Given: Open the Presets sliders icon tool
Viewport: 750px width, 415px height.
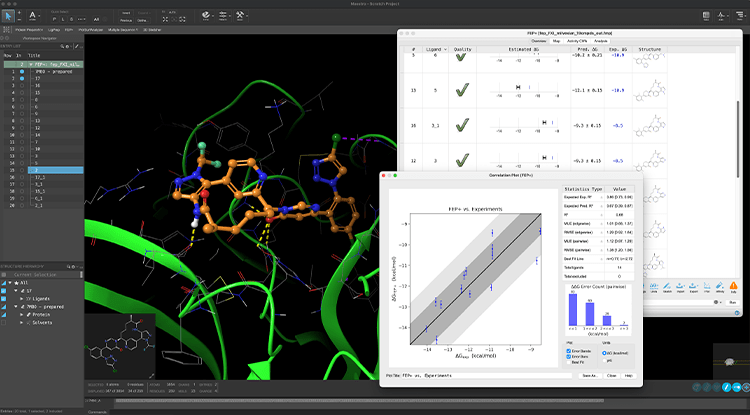Looking at the screenshot, I should (222, 15).
